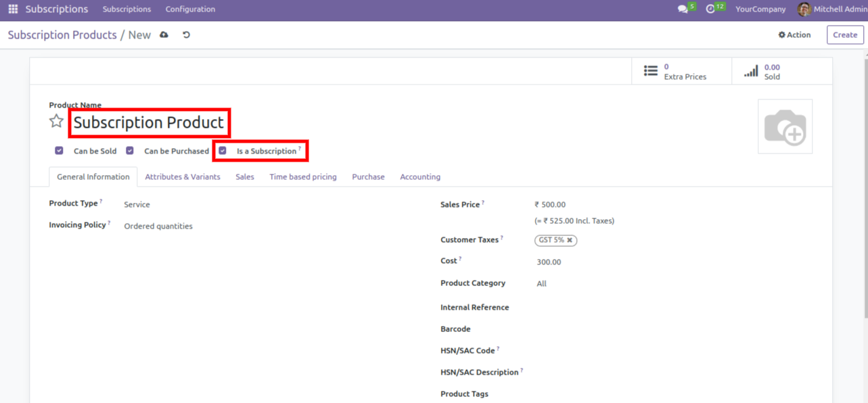Disable the Is a Subscription checkbox
Image resolution: width=868 pixels, height=403 pixels.
tap(223, 151)
